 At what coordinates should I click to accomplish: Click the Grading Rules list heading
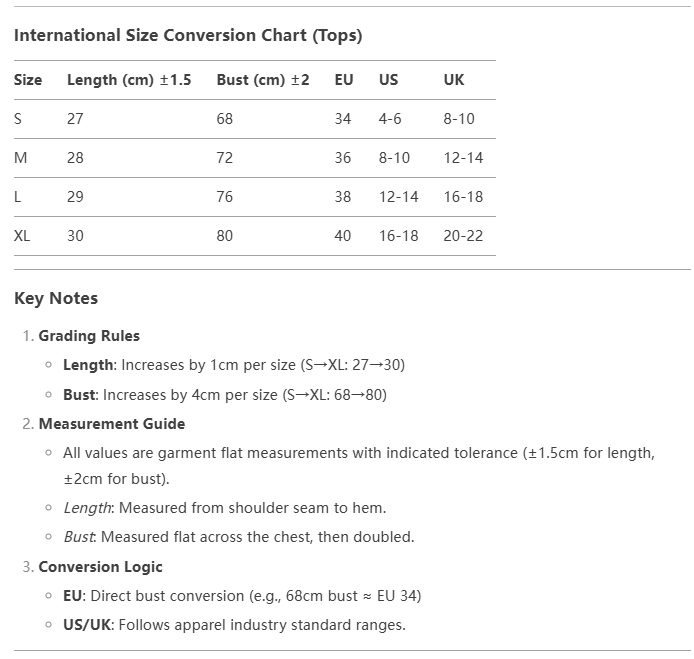89,336
